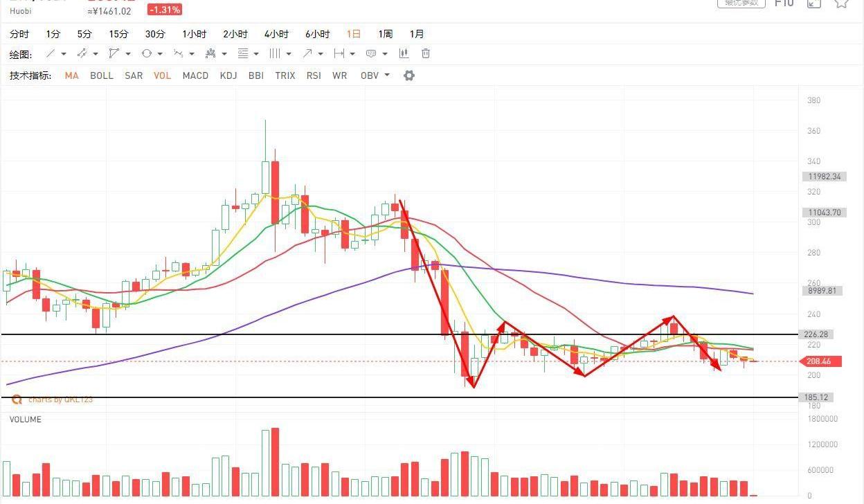Click the candlestick chart style icon
The image size is (864, 504).
(404, 54)
